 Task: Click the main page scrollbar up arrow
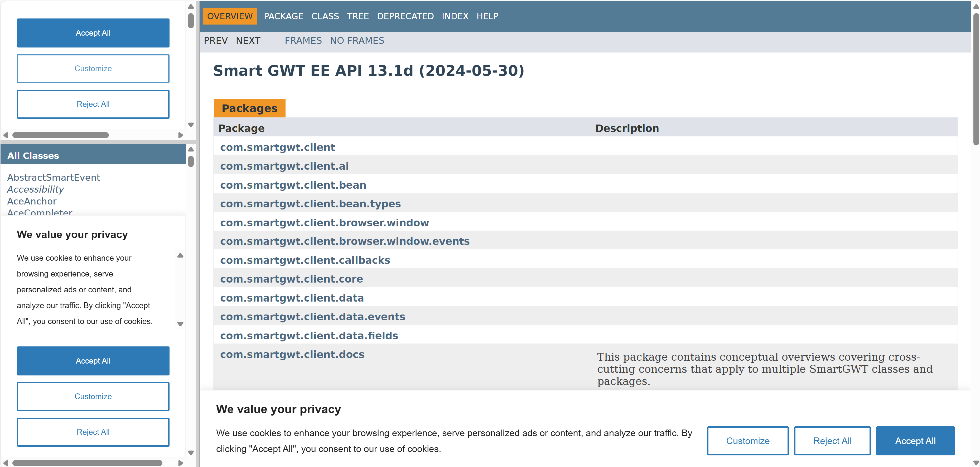pyautogui.click(x=976, y=7)
